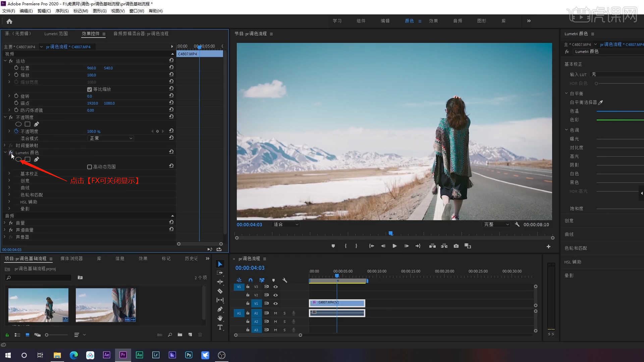Step forward one frame

tap(407, 246)
